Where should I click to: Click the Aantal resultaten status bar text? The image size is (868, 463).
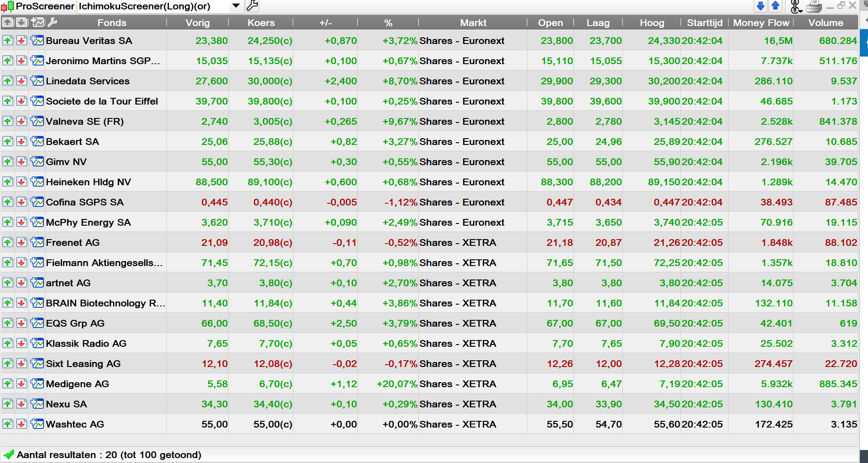[x=109, y=455]
